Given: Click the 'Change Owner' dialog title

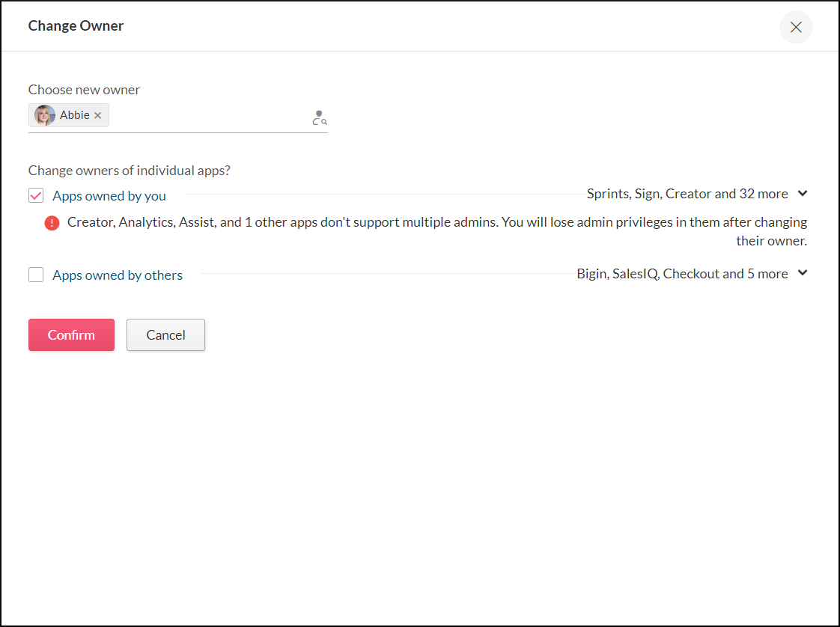Looking at the screenshot, I should tap(76, 25).
